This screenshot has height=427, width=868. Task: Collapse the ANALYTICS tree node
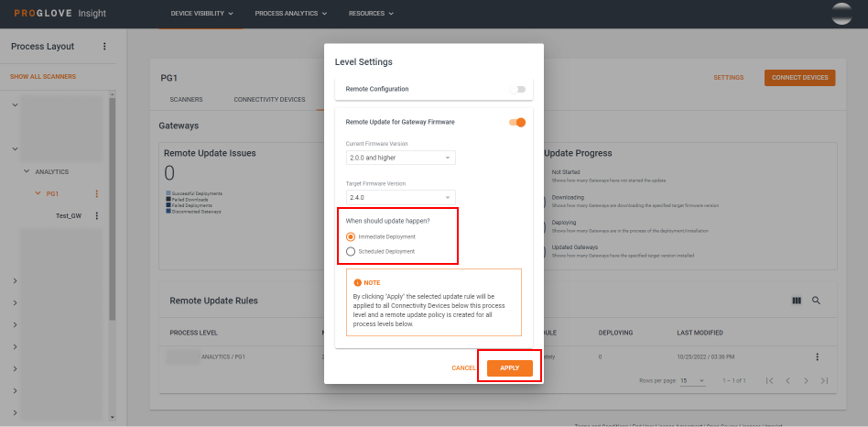[27, 171]
